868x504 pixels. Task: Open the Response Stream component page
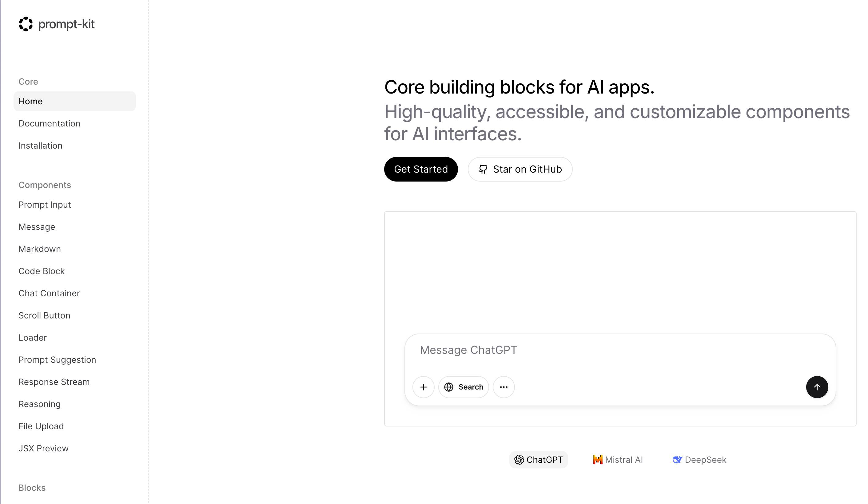point(54,382)
